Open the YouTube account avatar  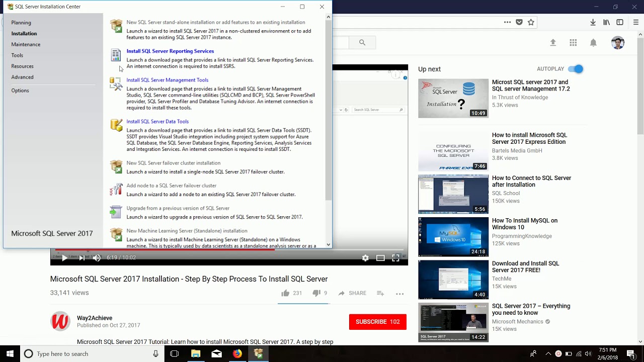coord(618,43)
